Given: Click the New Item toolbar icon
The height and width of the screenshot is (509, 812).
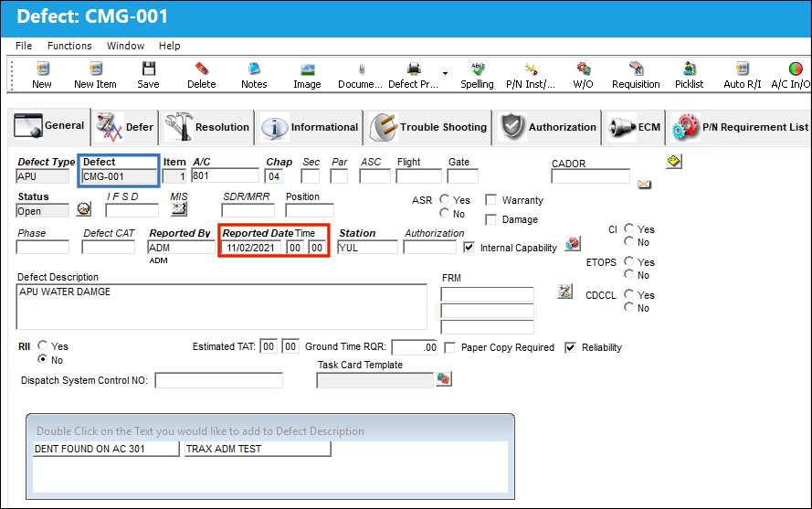Looking at the screenshot, I should coord(95,75).
